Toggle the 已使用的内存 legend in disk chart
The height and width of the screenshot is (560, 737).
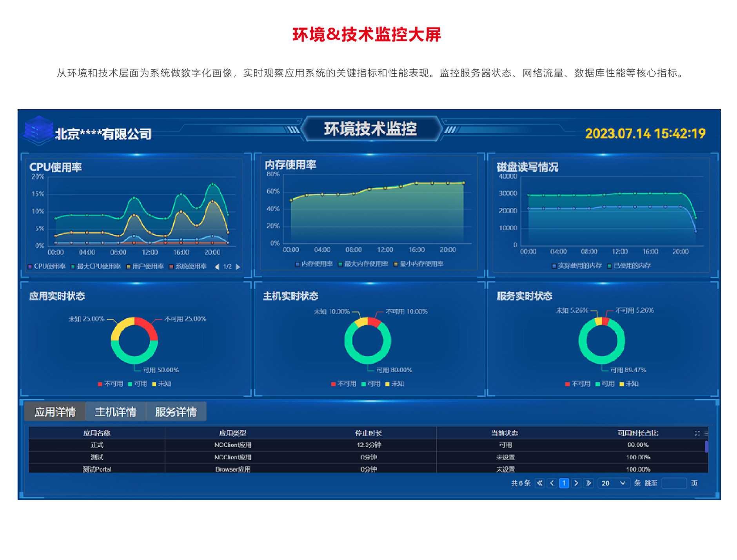point(629,266)
